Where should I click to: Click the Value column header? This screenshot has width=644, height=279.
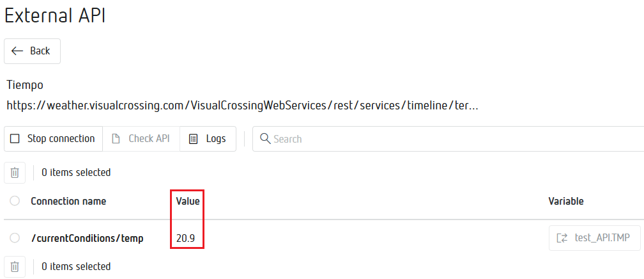click(188, 201)
